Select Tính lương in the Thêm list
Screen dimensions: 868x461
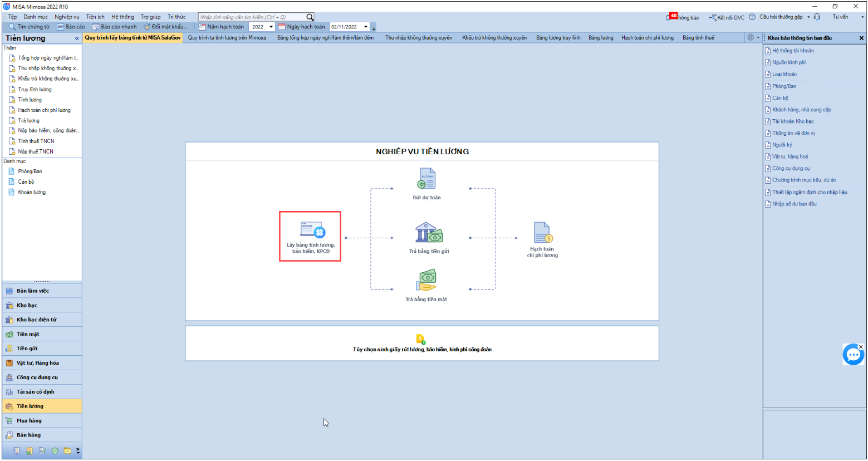30,100
